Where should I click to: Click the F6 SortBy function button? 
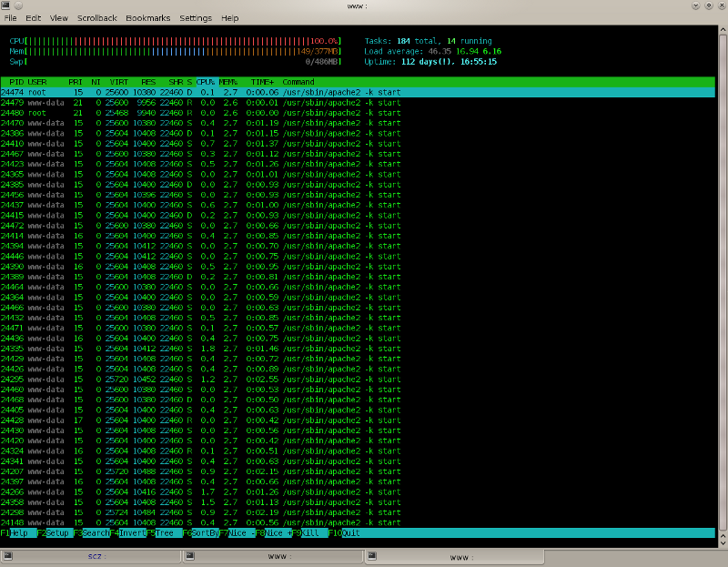tap(200, 533)
